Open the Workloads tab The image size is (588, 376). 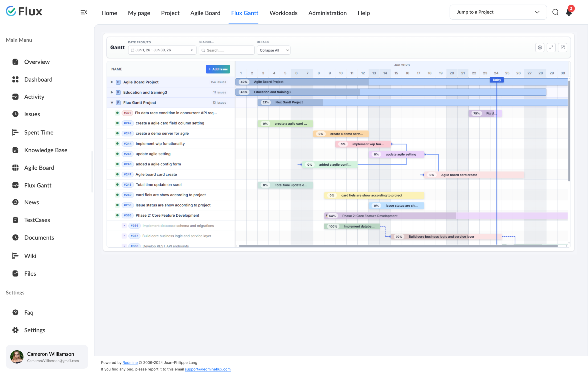tap(283, 13)
